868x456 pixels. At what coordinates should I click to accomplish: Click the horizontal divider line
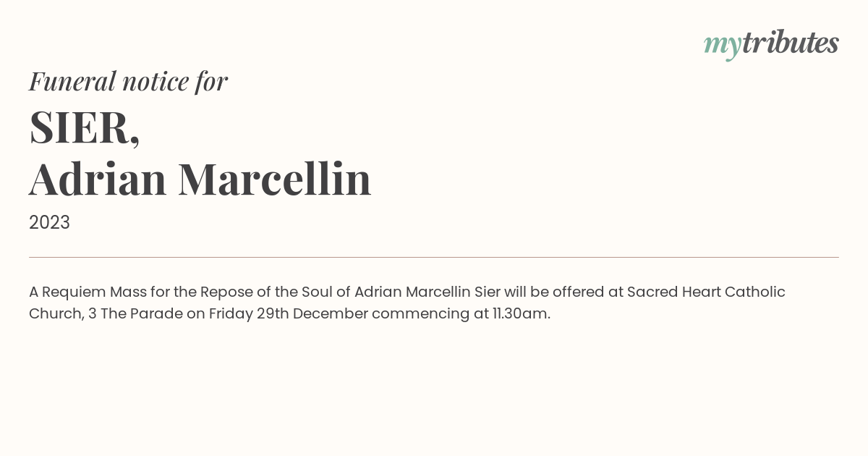pyautogui.click(x=434, y=257)
